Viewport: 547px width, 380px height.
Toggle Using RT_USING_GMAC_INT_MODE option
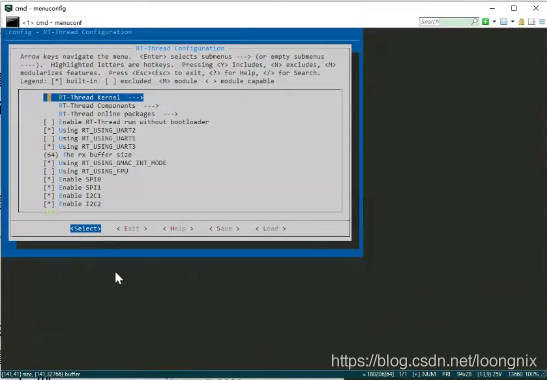(x=105, y=163)
